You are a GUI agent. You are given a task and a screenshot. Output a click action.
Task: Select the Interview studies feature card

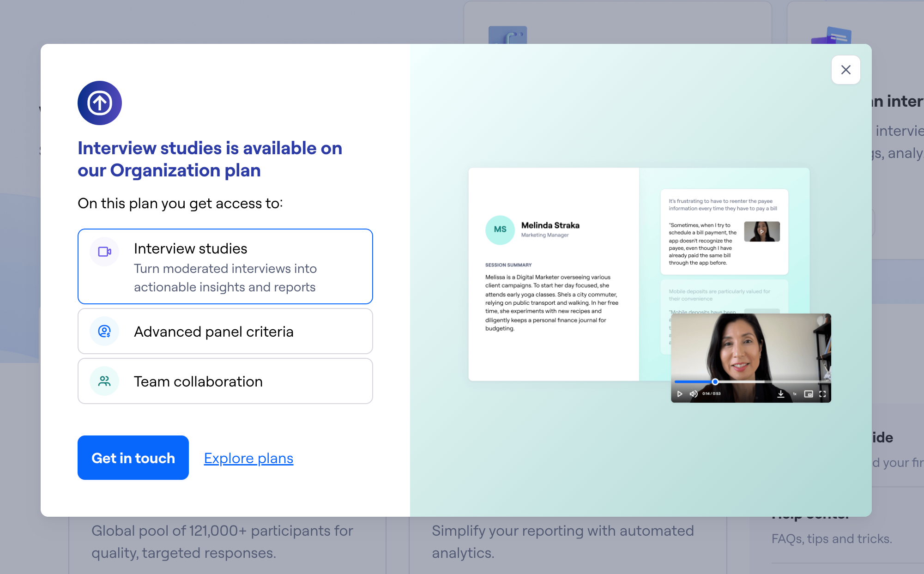pyautogui.click(x=225, y=266)
